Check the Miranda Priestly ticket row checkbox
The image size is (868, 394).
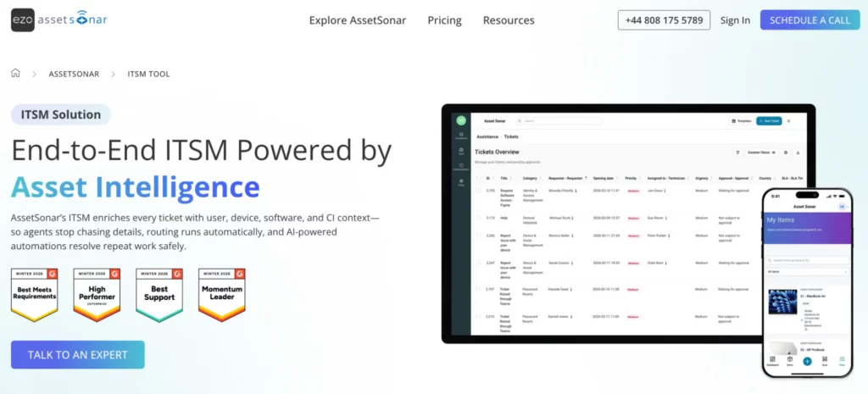479,191
